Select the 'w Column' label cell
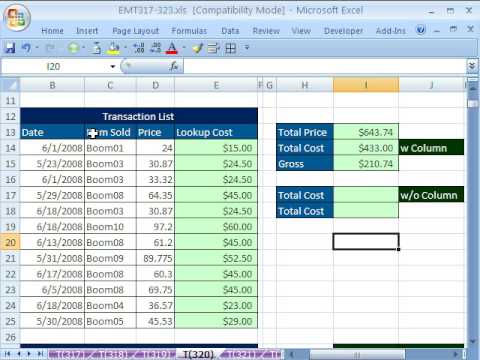480x360 pixels. click(x=431, y=148)
